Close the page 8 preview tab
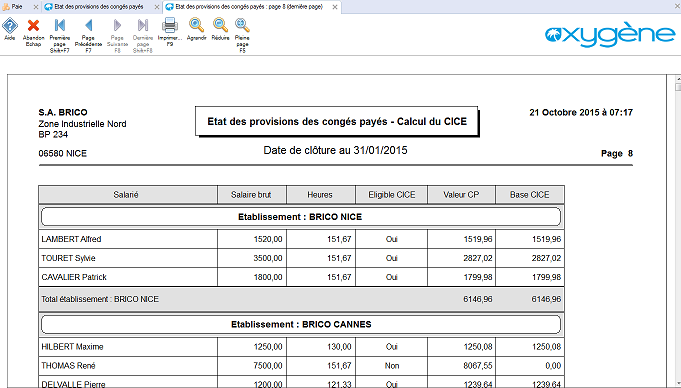 coord(335,7)
